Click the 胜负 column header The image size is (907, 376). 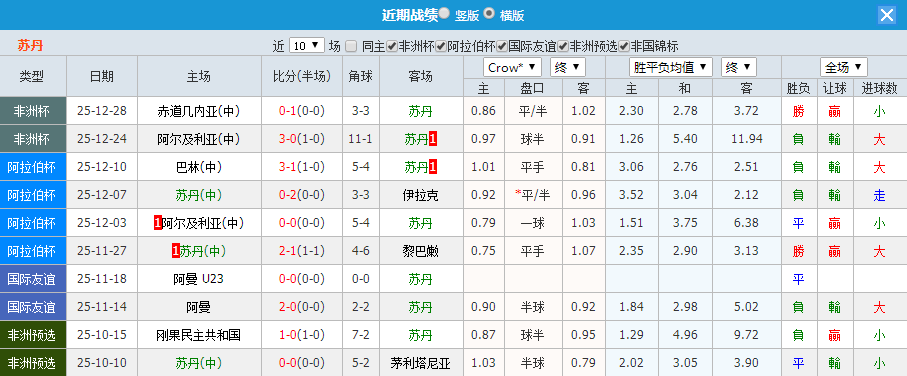[x=798, y=89]
